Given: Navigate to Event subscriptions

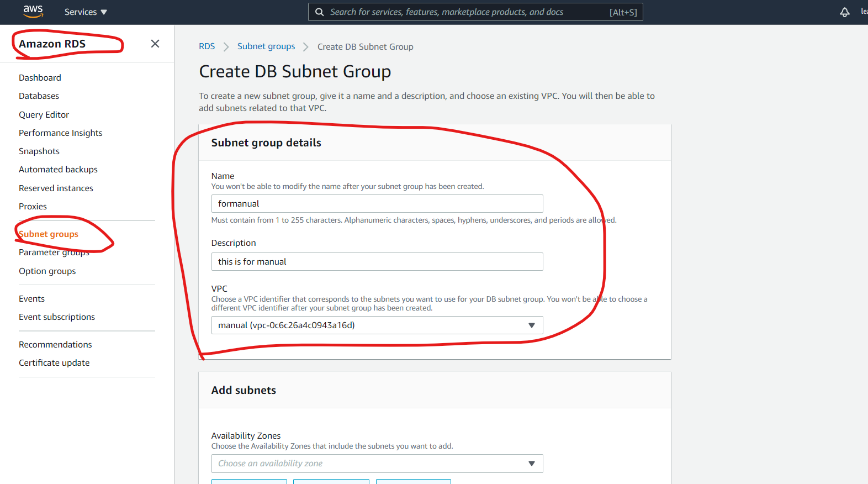Looking at the screenshot, I should pyautogui.click(x=57, y=317).
